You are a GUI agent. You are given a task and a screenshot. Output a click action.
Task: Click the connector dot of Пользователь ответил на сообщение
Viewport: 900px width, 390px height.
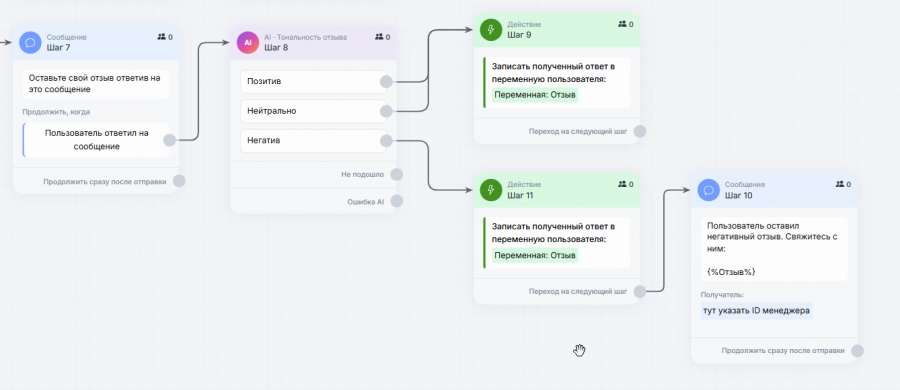[169, 140]
